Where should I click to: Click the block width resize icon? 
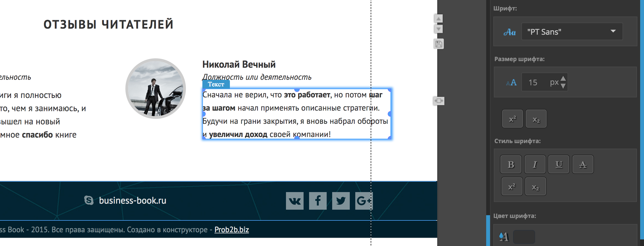[x=439, y=101]
